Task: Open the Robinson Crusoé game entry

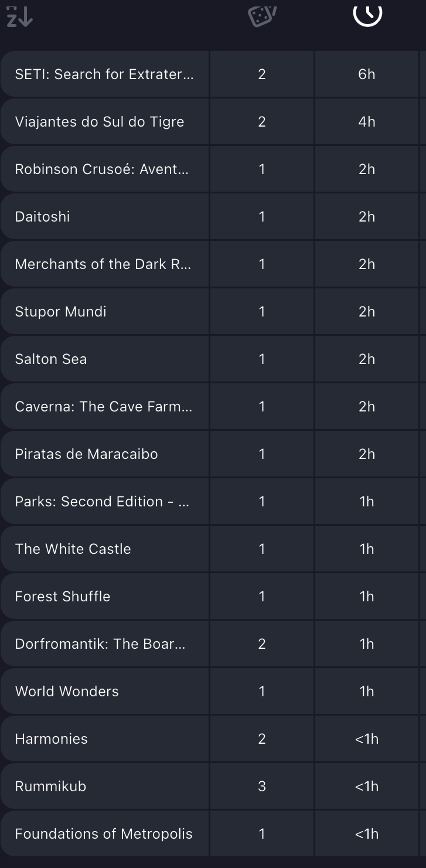Action: (103, 169)
